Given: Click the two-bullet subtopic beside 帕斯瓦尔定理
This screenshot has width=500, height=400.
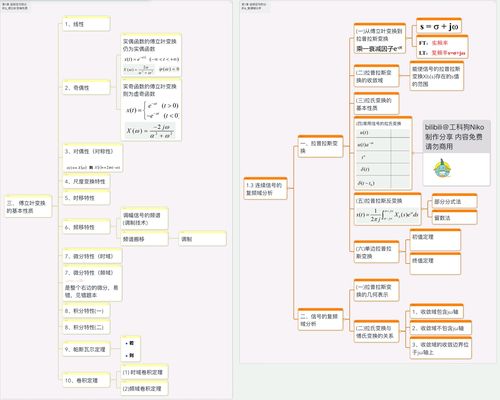Looking at the screenshot, I should point(130,349).
